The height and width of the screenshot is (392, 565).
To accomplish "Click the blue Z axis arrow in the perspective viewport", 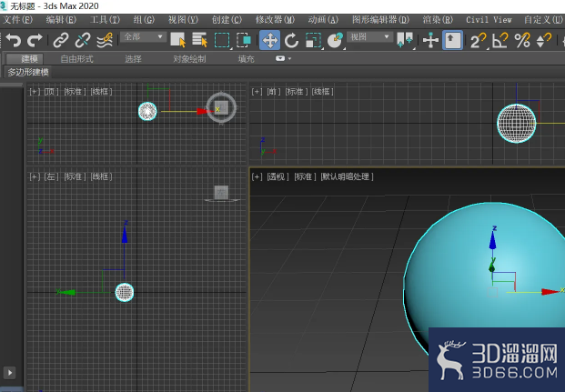I will point(492,242).
